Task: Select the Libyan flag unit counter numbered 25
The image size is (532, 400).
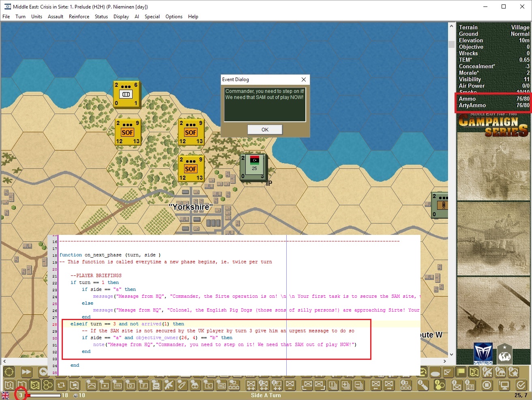Action: tap(254, 167)
